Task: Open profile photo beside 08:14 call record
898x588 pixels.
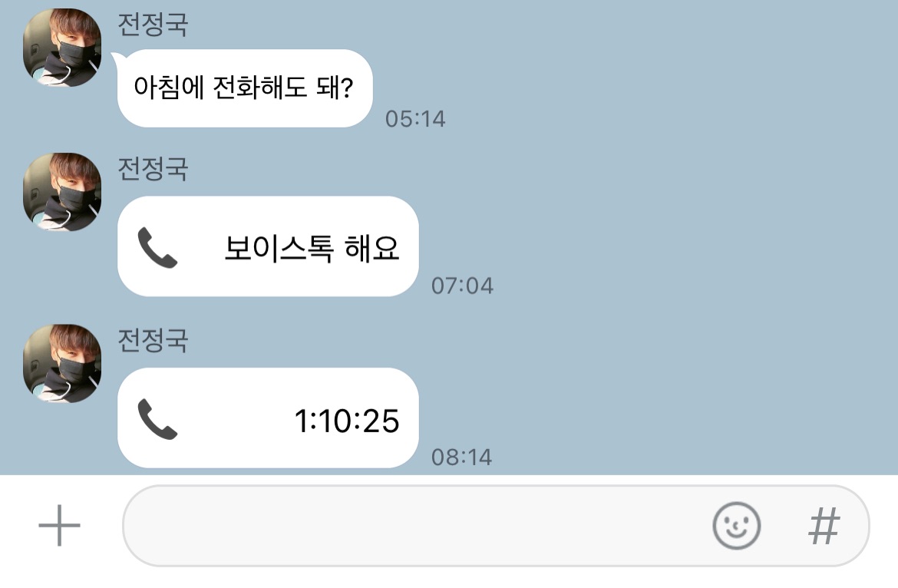Action: coord(62,364)
